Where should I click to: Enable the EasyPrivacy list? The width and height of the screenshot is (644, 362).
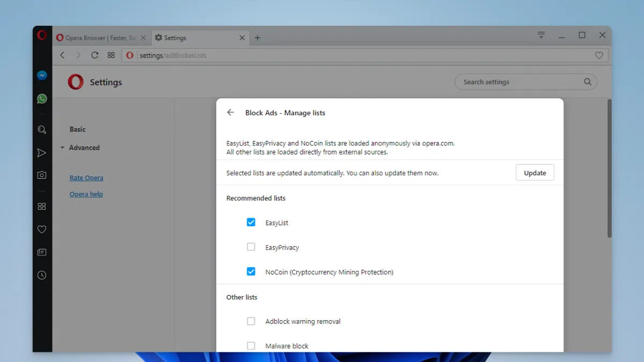tap(251, 247)
